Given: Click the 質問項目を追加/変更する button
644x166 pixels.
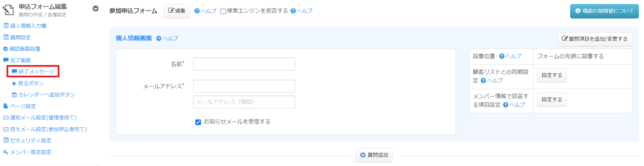Looking at the screenshot, I should (x=595, y=39).
